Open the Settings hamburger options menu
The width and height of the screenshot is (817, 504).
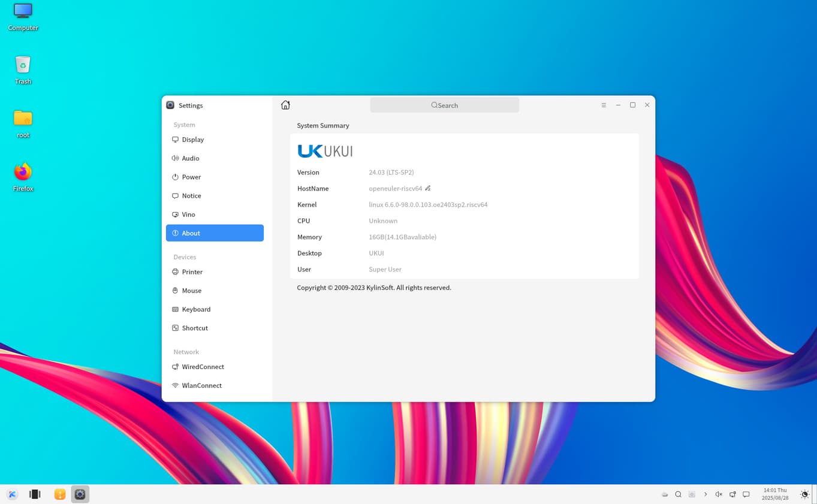604,105
